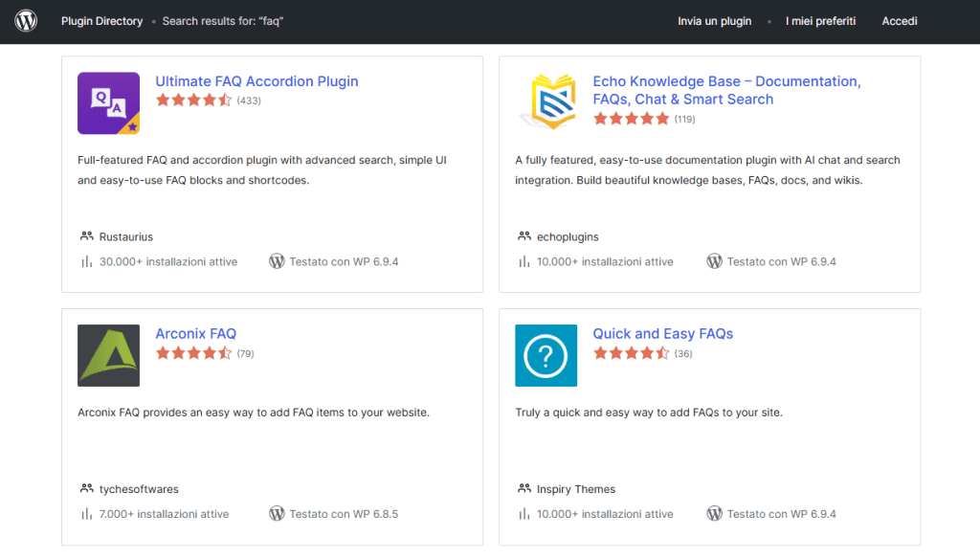Image resolution: width=980 pixels, height=559 pixels.
Task: Open the Echo Knowledge Base plugin icon
Action: pyautogui.click(x=546, y=103)
